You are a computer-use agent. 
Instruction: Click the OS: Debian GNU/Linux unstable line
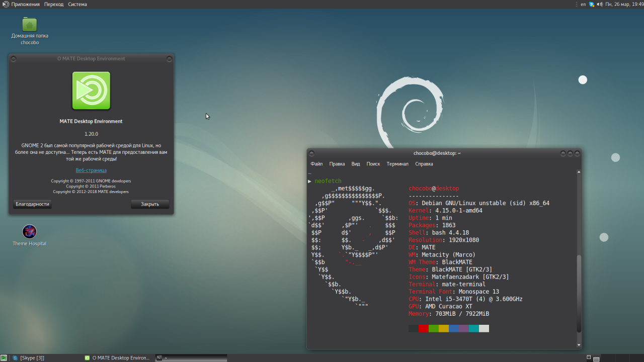479,203
